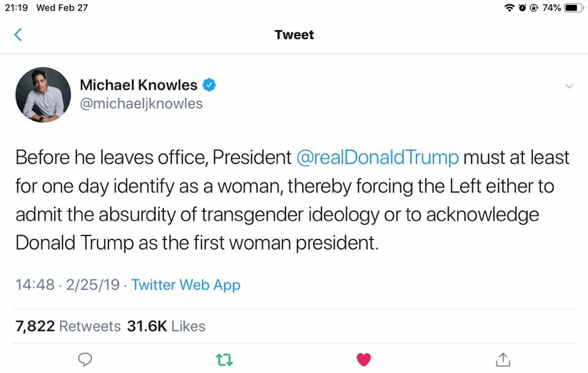This screenshot has width=588, height=373.
Task: View the 31.6K Likes list
Action: click(166, 326)
